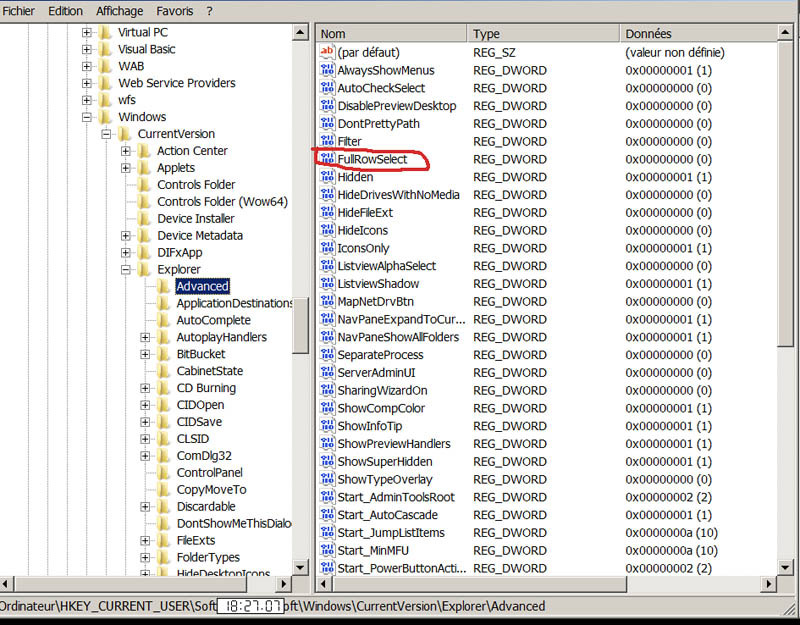
Task: Select the Start_JumpListItems value
Action: click(391, 533)
